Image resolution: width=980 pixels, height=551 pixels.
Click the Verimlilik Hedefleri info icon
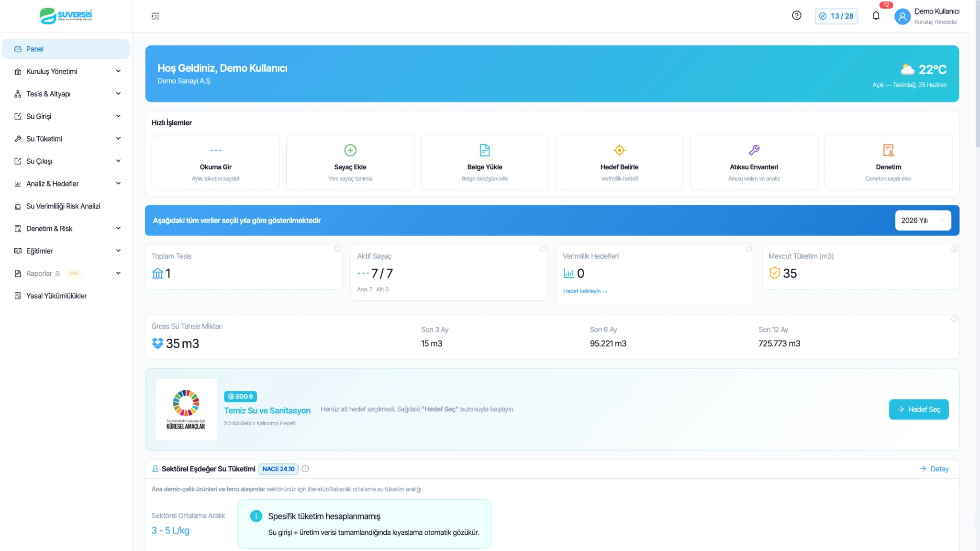click(x=748, y=249)
